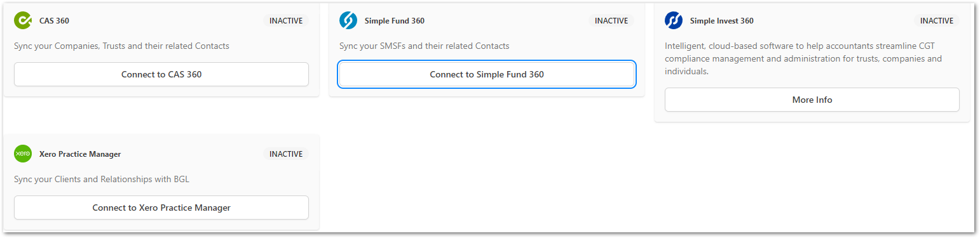Click the Companies, Trusts sync description text

point(121,46)
